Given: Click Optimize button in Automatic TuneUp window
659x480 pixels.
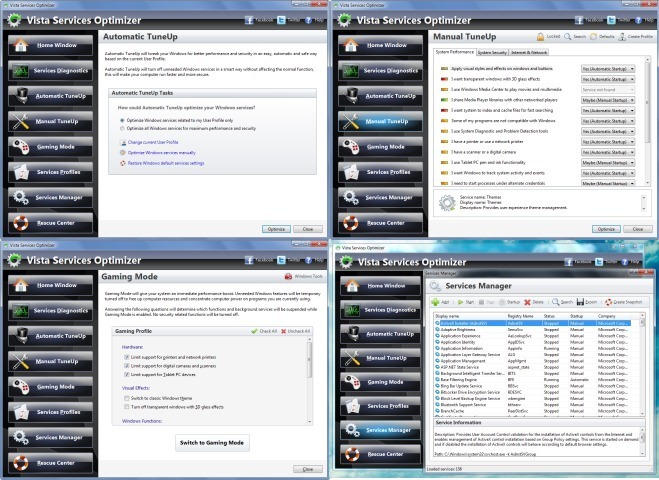Looking at the screenshot, I should point(276,229).
